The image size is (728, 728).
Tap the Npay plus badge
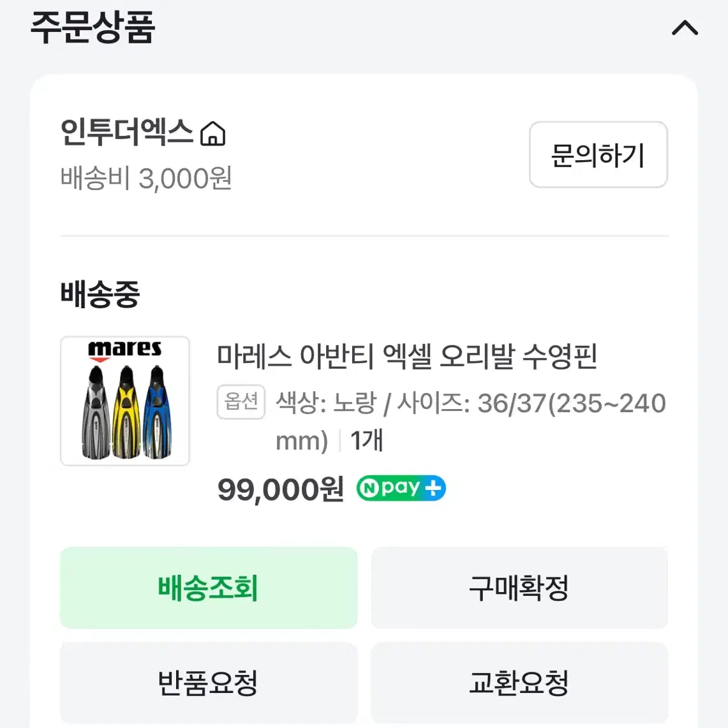tap(401, 488)
